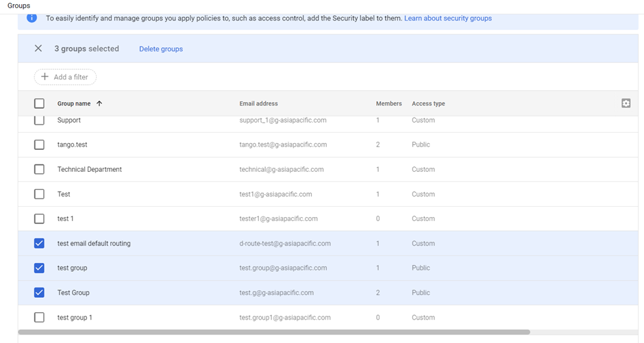Click email tango.test@g-asiapacific.com
The image size is (644, 343).
click(283, 144)
